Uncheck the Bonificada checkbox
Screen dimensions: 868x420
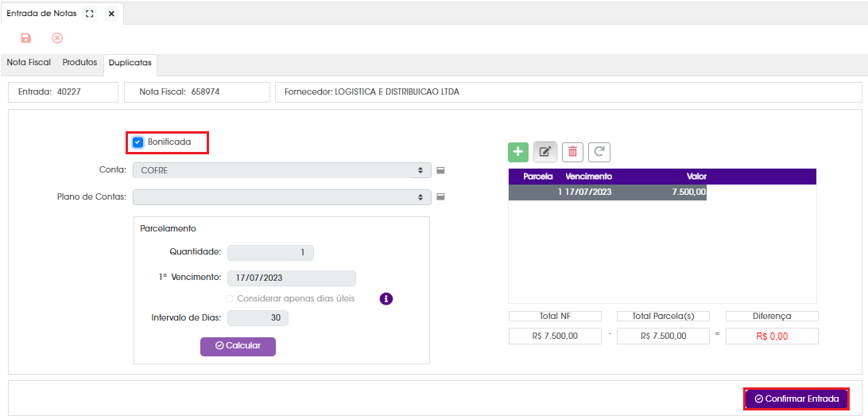(x=138, y=142)
